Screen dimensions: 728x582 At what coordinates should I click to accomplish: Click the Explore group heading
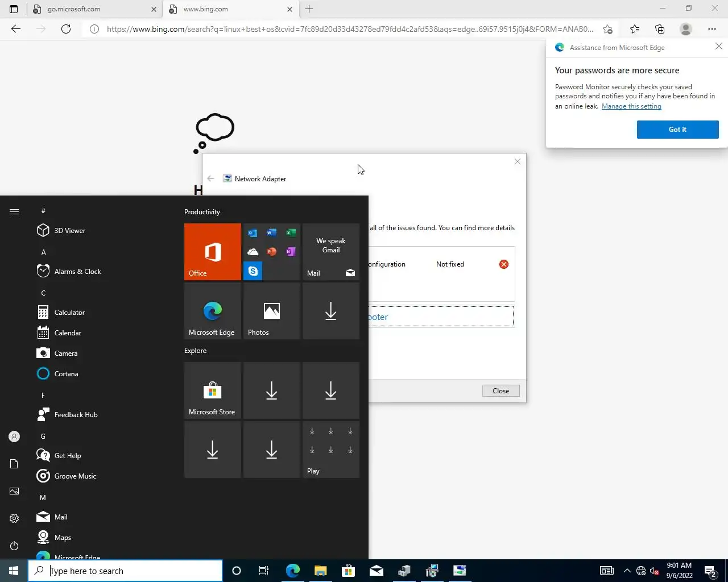tap(195, 351)
